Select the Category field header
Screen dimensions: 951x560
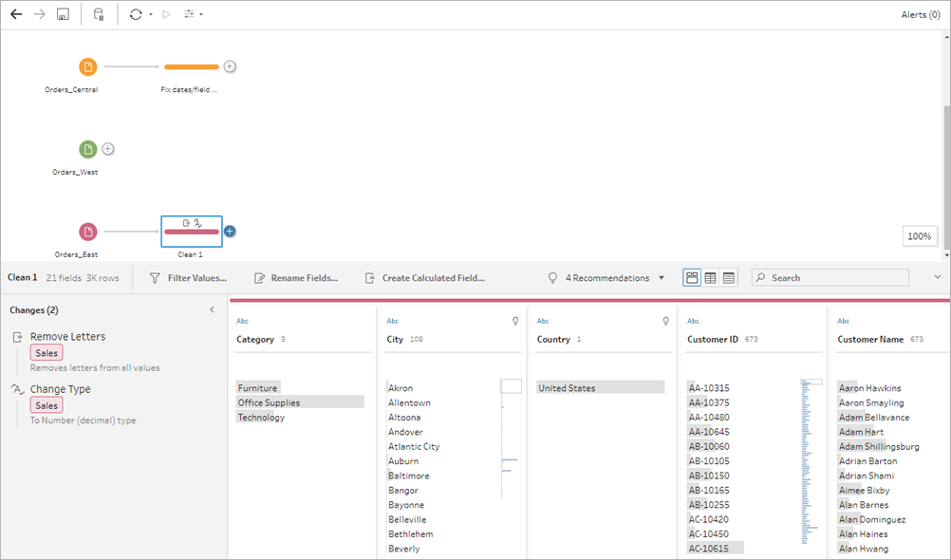pyautogui.click(x=255, y=340)
